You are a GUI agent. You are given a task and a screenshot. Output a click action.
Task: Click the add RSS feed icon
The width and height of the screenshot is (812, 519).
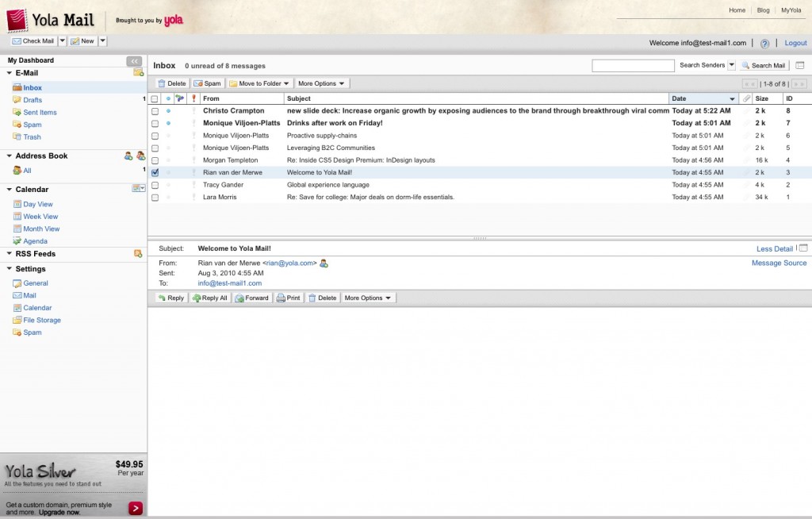click(139, 254)
